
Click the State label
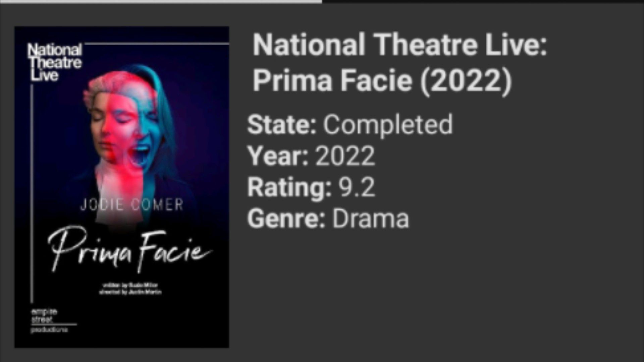click(x=282, y=124)
